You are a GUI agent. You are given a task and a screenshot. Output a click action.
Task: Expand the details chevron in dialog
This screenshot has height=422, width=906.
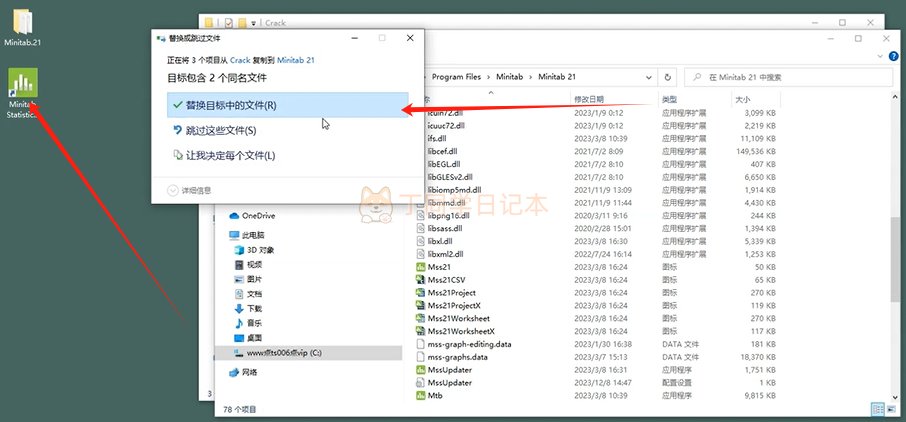[x=173, y=190]
